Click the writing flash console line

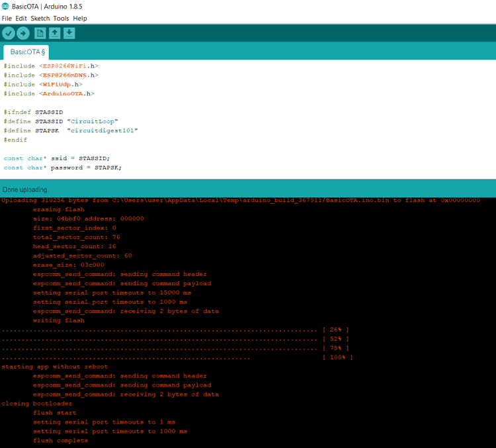[58, 320]
